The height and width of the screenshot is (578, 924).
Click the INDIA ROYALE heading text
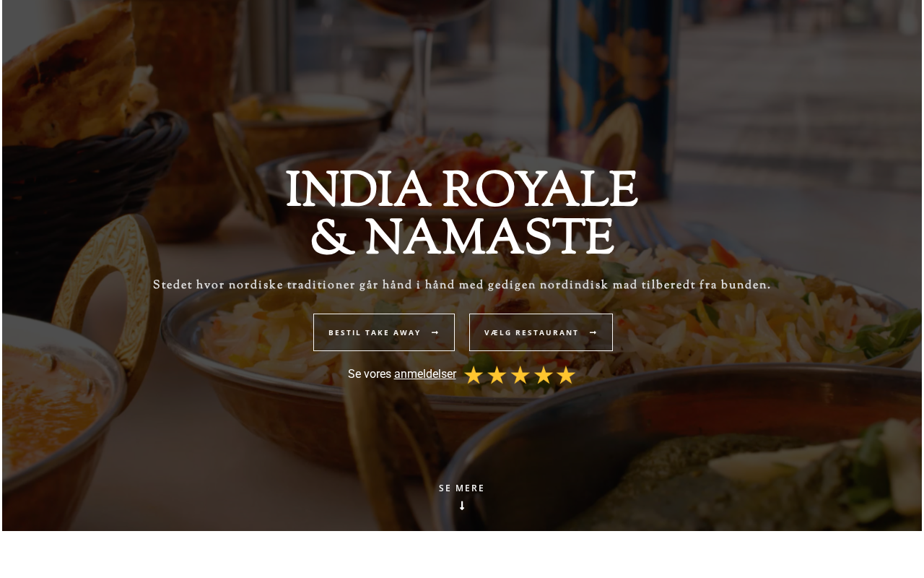pyautogui.click(x=462, y=190)
